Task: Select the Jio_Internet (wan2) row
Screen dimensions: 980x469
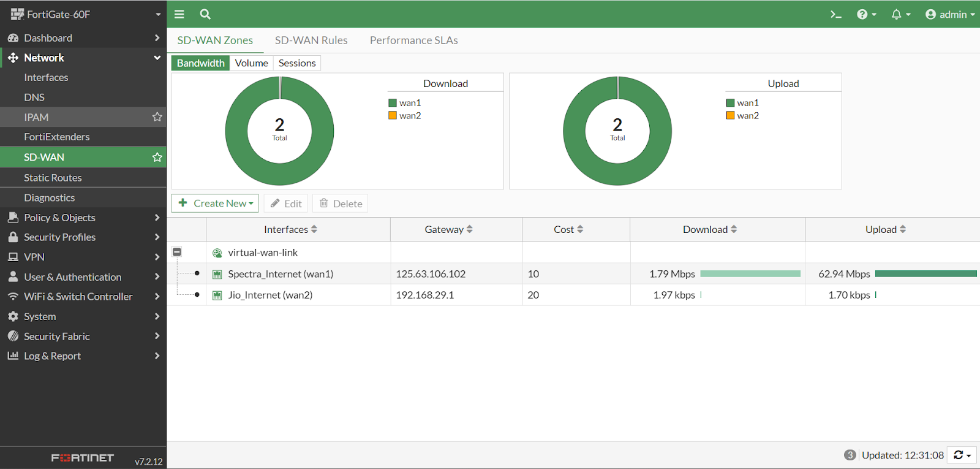Action: point(573,295)
